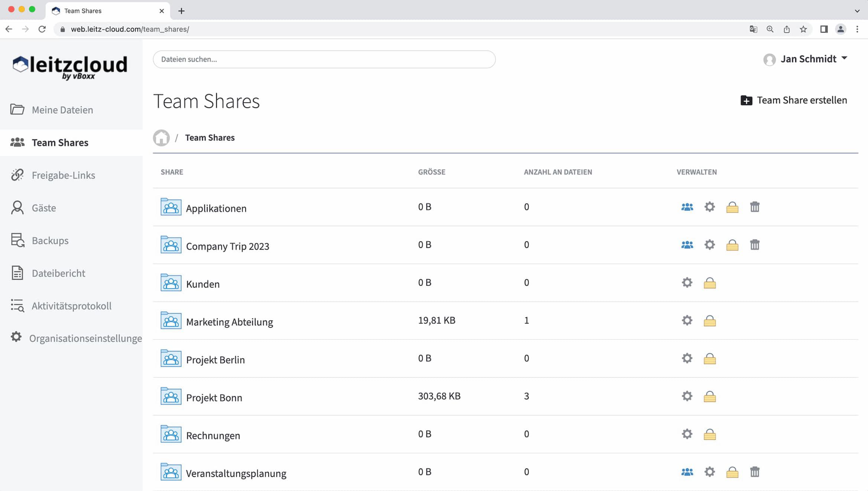Delete the Veranstaltungsplanung share via trash icon

pos(754,472)
